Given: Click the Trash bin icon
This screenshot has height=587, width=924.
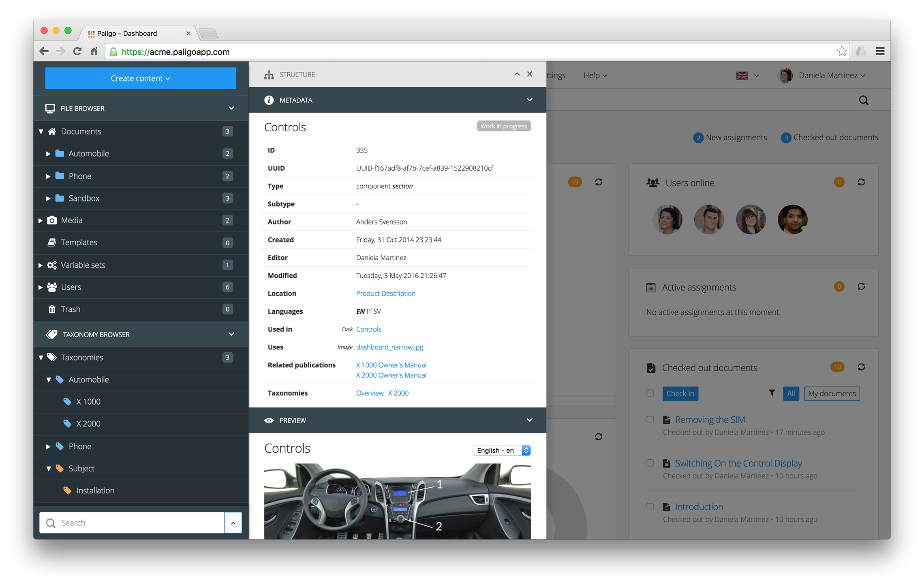Looking at the screenshot, I should point(52,309).
